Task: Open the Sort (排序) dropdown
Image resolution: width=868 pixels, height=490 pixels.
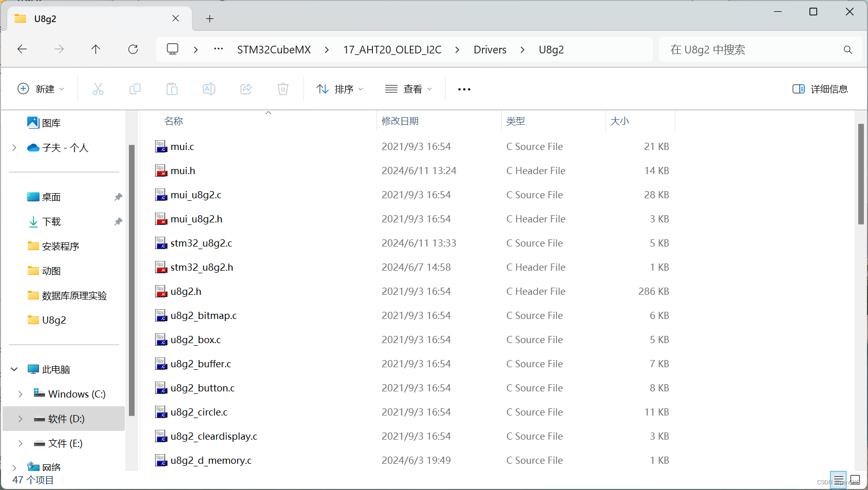Action: point(340,89)
